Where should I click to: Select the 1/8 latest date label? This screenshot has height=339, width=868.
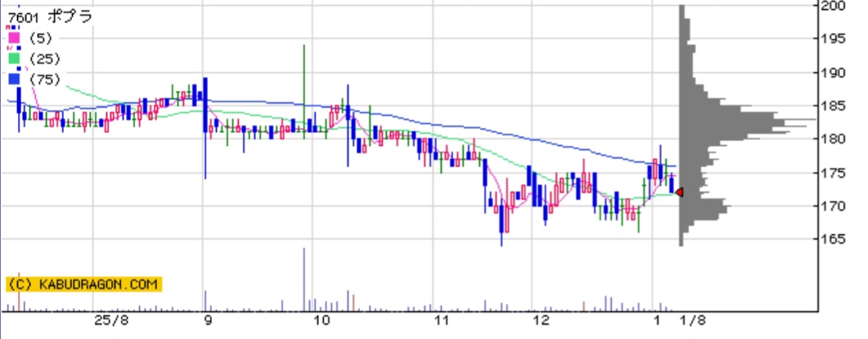click(x=690, y=320)
